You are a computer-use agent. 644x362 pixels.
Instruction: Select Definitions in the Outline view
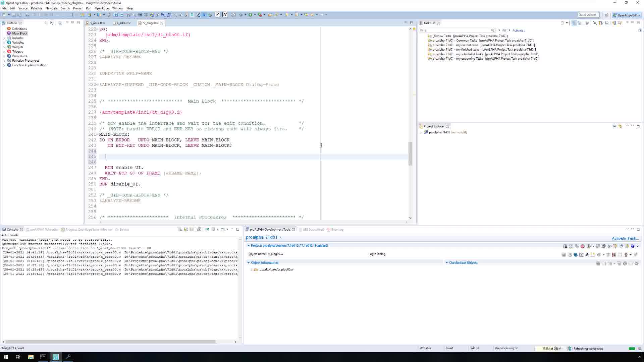tap(19, 29)
